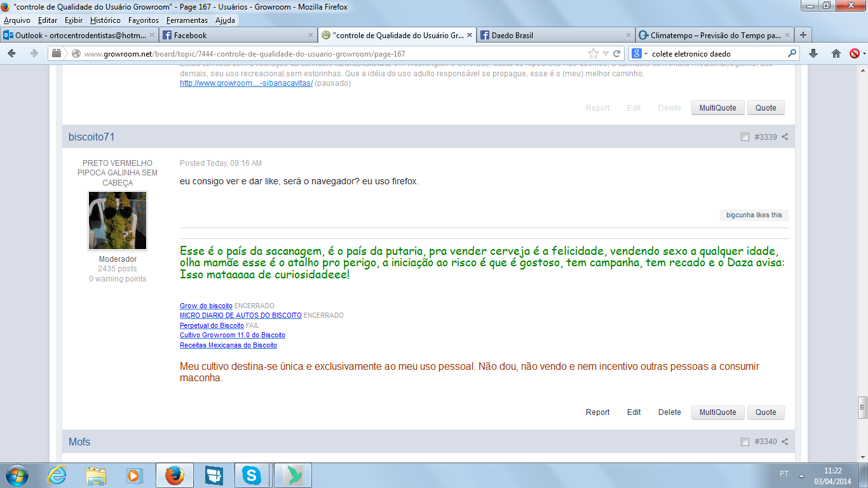
Task: Click the red blocker icon in toolbar
Action: click(x=855, y=54)
